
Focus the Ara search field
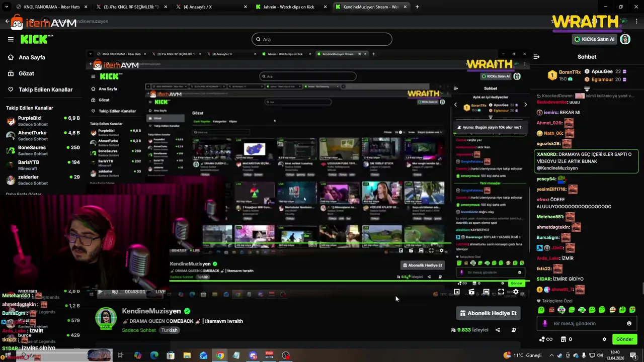point(321,39)
